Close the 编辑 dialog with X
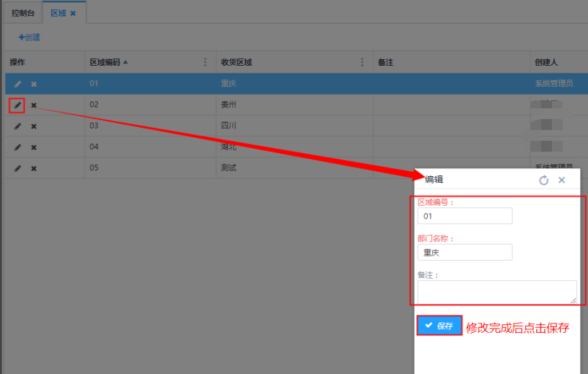588x374 pixels. [562, 180]
